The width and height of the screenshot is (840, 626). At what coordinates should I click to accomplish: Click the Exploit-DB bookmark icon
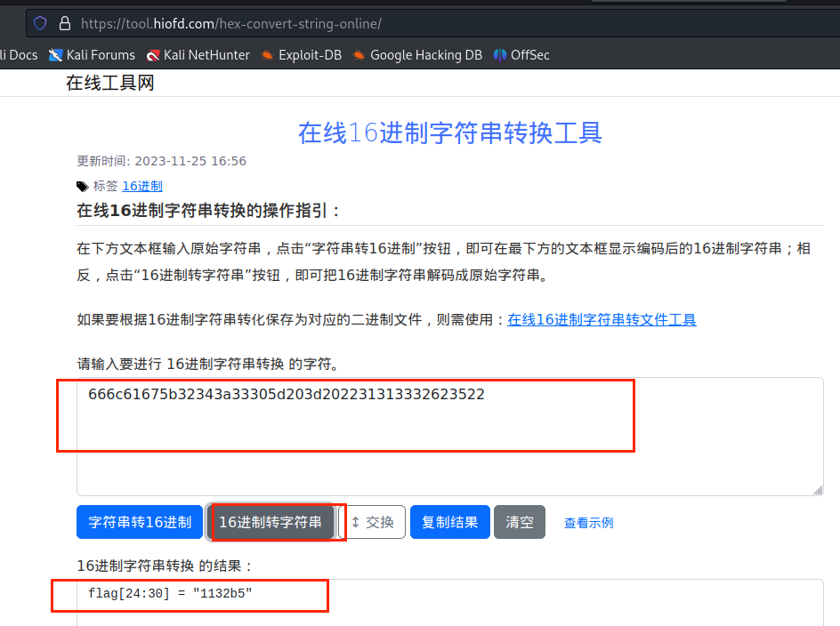coord(267,55)
